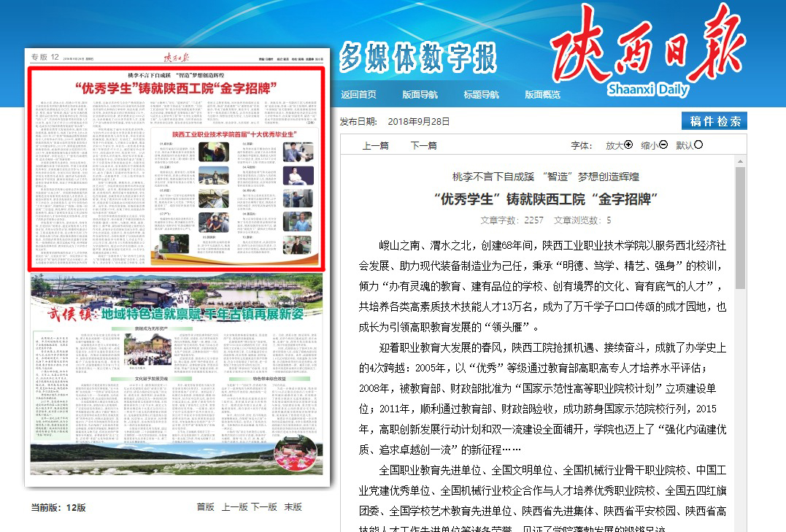The height and width of the screenshot is (532, 786).
Task: Go to next article with 下一篇
Action: (423, 146)
